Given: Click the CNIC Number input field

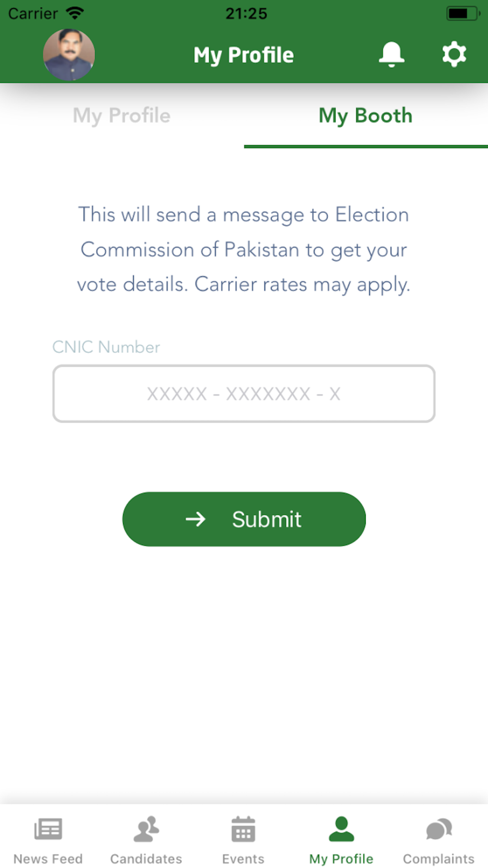Looking at the screenshot, I should click(244, 393).
